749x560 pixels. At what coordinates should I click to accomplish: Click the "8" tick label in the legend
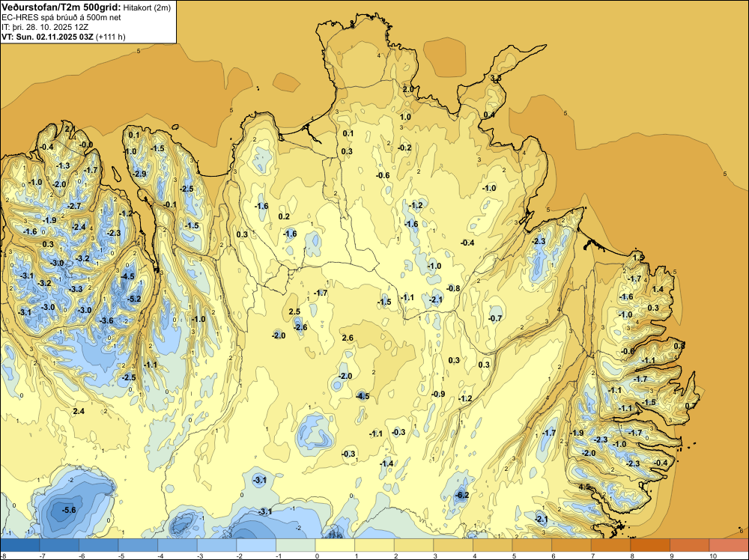[x=632, y=556]
